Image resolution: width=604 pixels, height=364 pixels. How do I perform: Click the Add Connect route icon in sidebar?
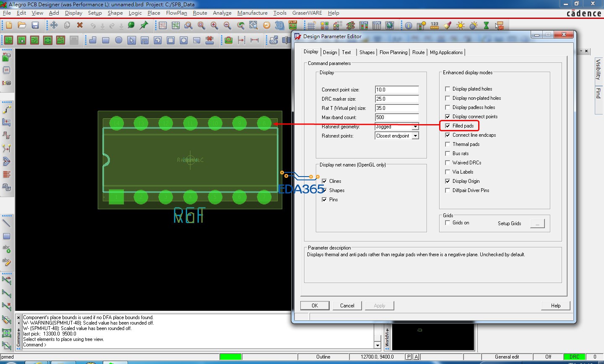click(7, 109)
